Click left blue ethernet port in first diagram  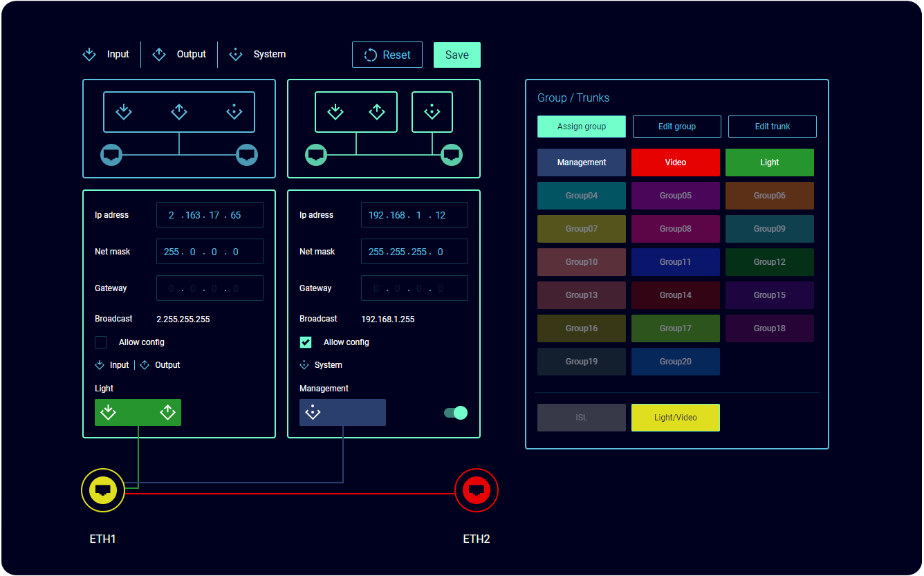[111, 155]
